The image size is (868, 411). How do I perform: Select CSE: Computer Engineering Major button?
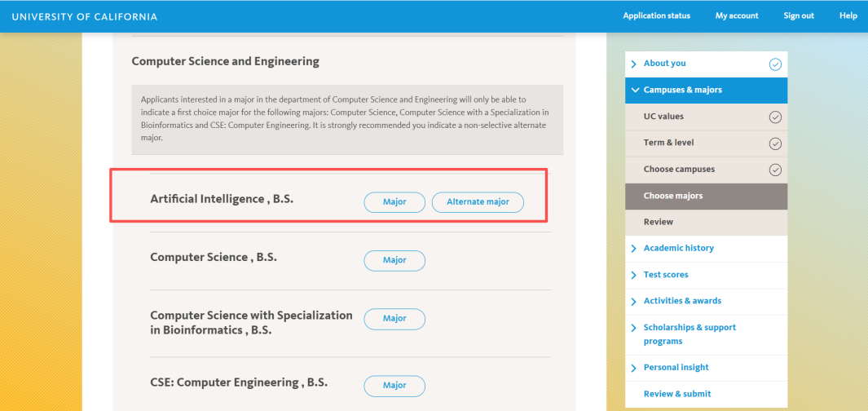click(x=394, y=386)
